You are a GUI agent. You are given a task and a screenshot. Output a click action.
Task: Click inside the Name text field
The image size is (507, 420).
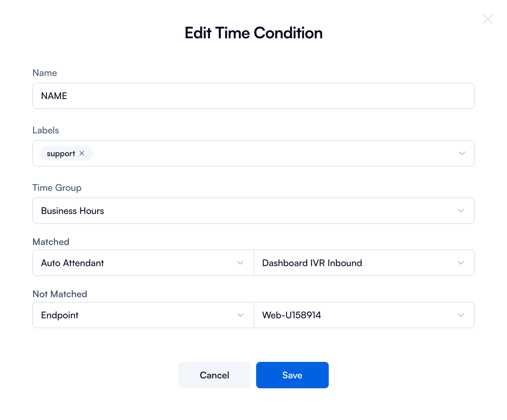[x=231, y=96]
